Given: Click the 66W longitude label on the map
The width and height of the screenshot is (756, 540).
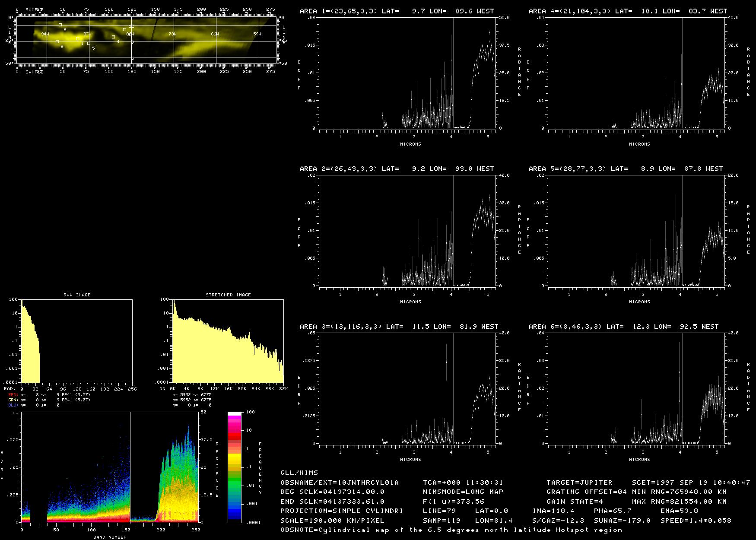Looking at the screenshot, I should (x=215, y=34).
